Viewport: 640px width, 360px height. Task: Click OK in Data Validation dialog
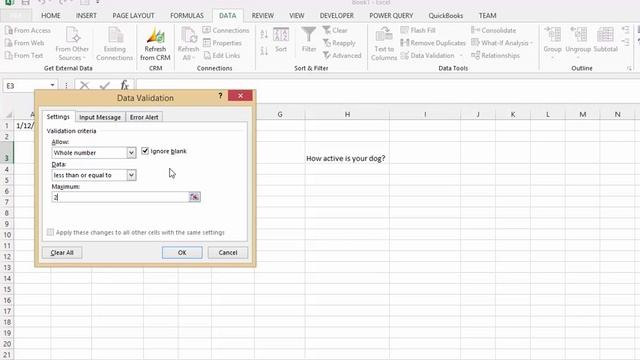(182, 253)
